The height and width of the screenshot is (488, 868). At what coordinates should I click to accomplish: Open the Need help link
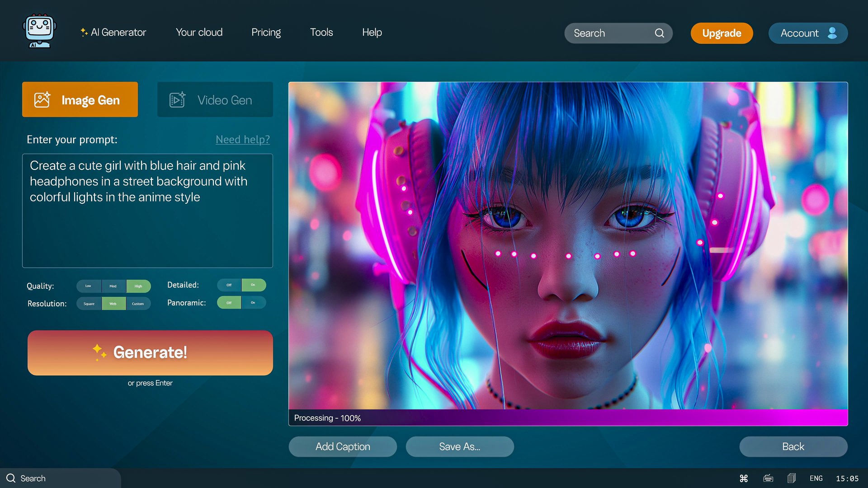click(x=243, y=140)
